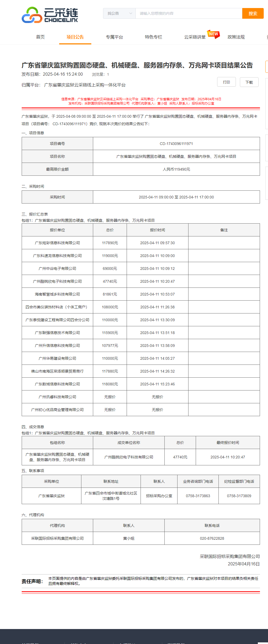This screenshot has width=268, height=644.
Task: Select bidder 四会市美仪装饰材料店（个体工商户）
Action: pos(57,307)
